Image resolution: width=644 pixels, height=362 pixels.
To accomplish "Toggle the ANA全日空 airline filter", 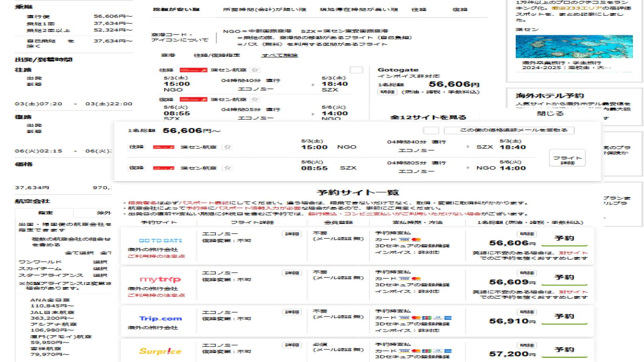I will point(50,300).
